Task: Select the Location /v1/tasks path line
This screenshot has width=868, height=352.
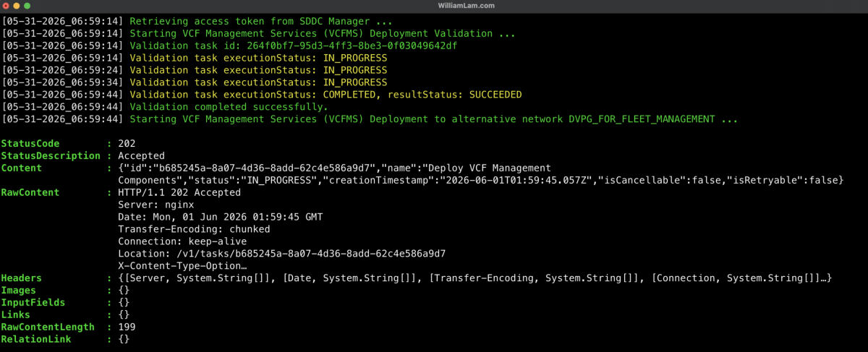Action: (x=281, y=254)
